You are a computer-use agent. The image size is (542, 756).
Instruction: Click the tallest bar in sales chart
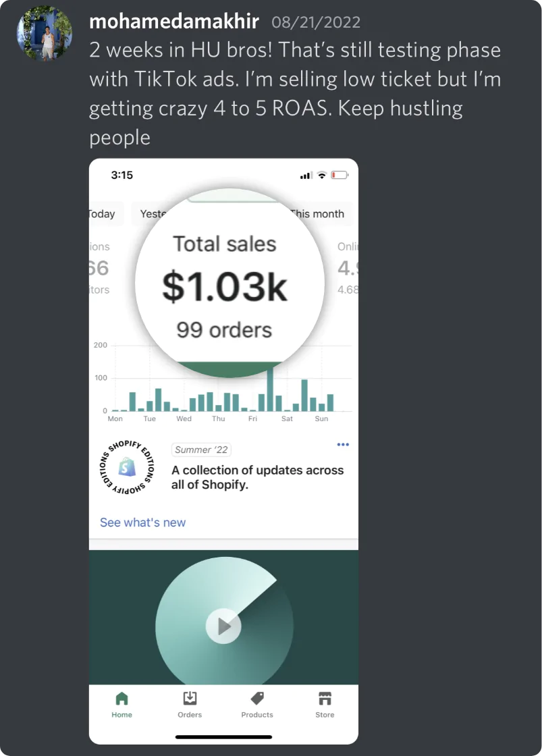coord(270,388)
